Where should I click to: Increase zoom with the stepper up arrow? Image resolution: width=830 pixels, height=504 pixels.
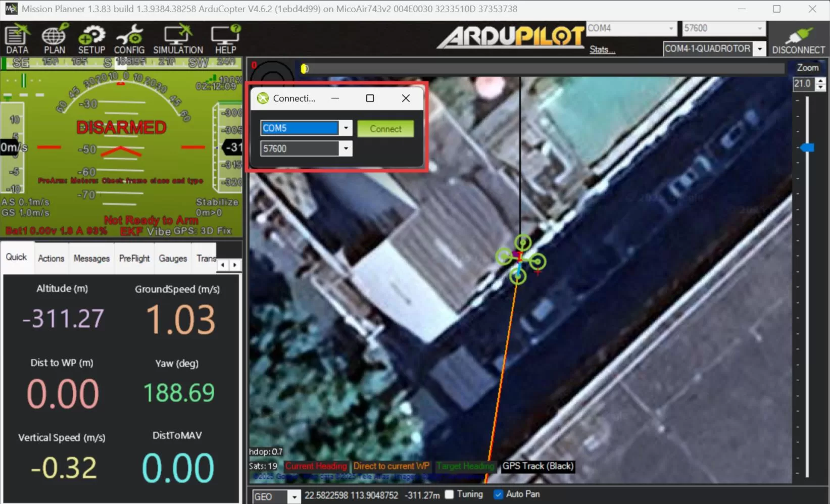(x=820, y=81)
